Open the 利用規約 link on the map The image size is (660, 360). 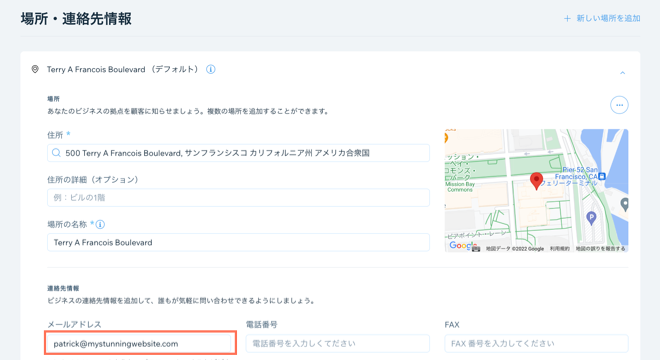point(559,249)
